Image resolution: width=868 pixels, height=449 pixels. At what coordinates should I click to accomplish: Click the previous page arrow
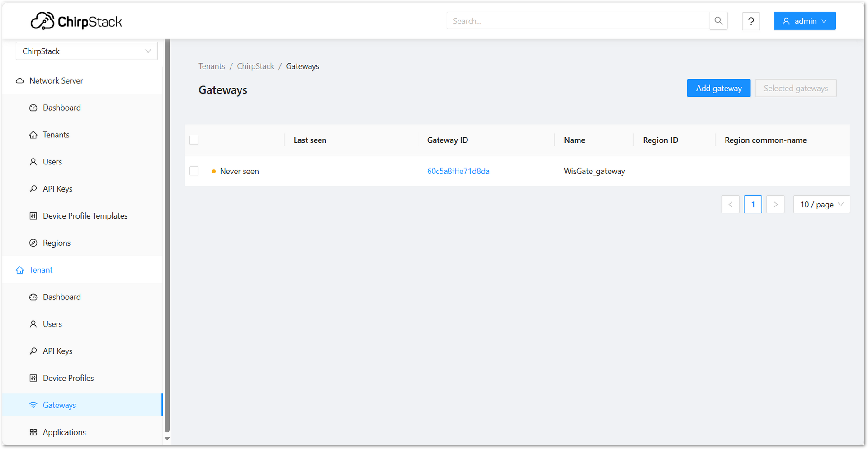pos(730,204)
